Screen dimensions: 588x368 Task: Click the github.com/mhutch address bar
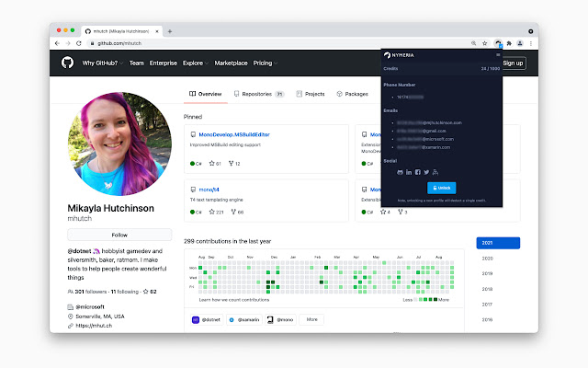(277, 43)
